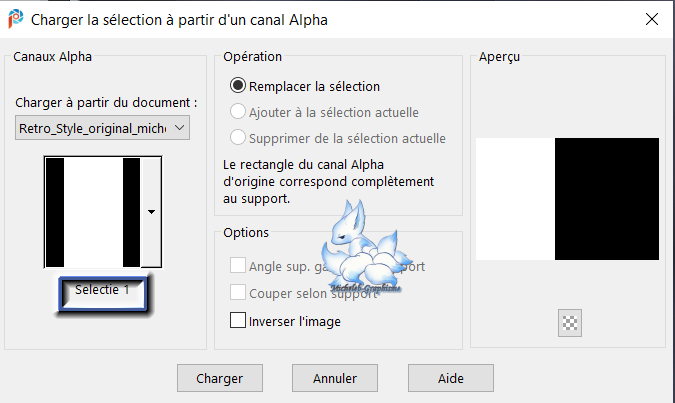The image size is (675, 403).
Task: Select Remplacer la sélection radio button
Action: [x=238, y=86]
